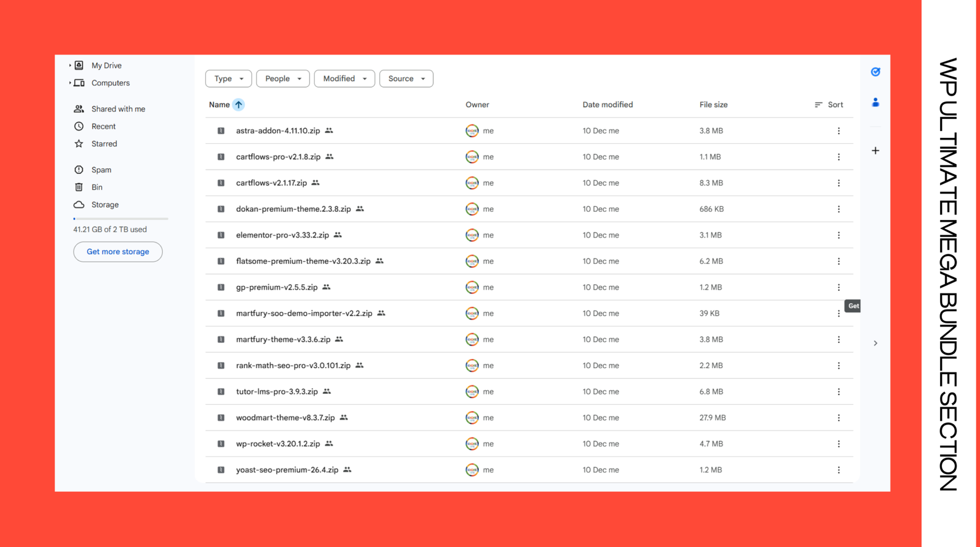Go to Shared with me
This screenshot has height=547, width=980.
pyautogui.click(x=118, y=109)
